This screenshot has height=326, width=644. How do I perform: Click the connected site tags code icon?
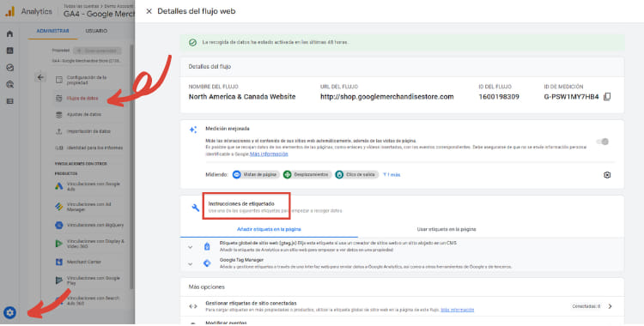pos(193,306)
